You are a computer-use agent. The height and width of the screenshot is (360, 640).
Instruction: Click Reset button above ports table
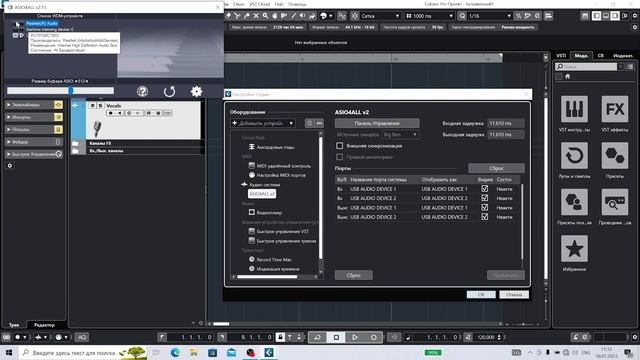(x=496, y=168)
